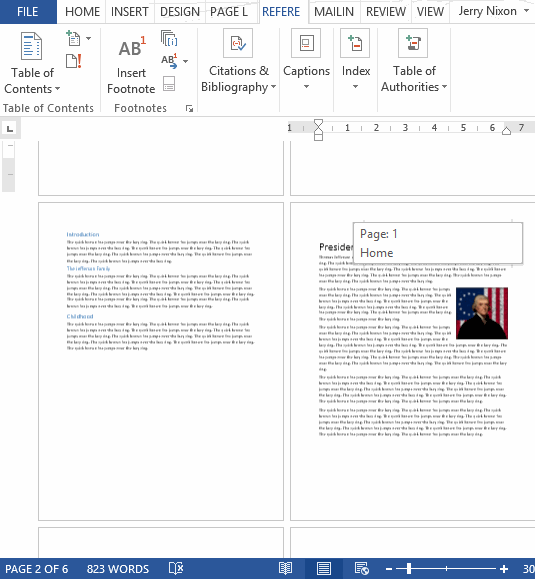Click the proofing errors icon in status bar

[176, 569]
